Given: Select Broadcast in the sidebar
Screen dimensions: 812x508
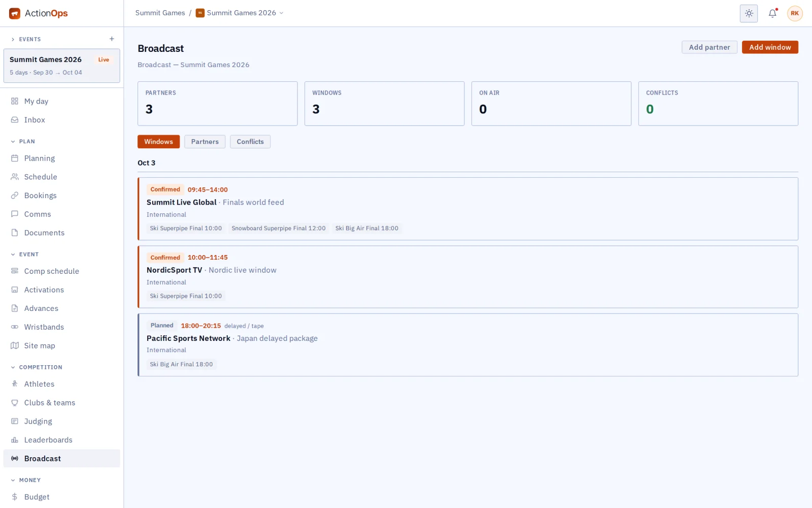Looking at the screenshot, I should click(62, 458).
